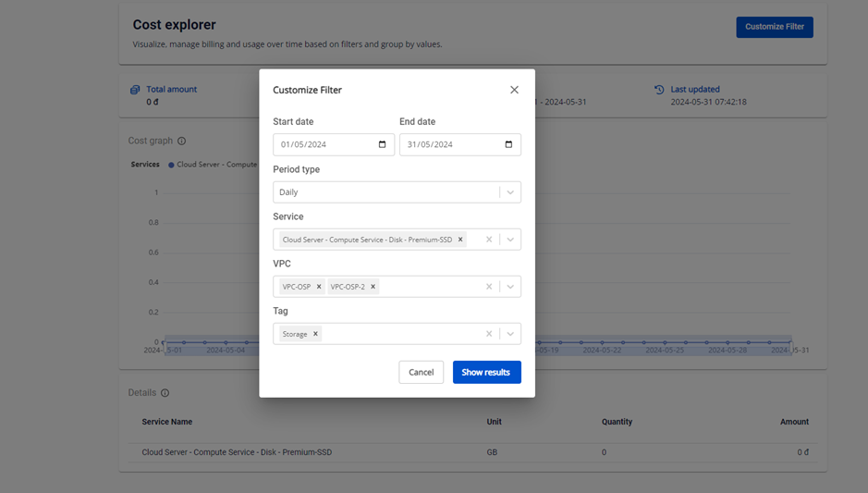Expand the Period type dropdown
868x493 pixels.
510,192
